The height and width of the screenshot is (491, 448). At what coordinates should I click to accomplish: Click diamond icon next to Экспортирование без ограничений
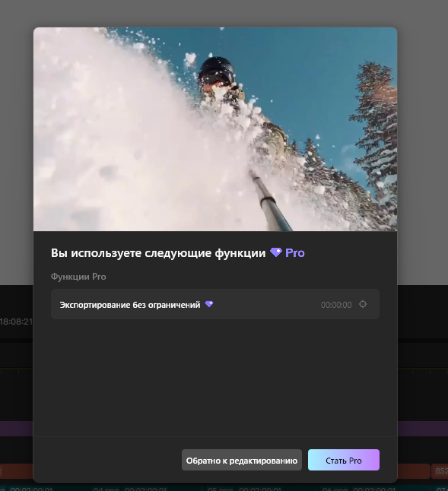(209, 304)
